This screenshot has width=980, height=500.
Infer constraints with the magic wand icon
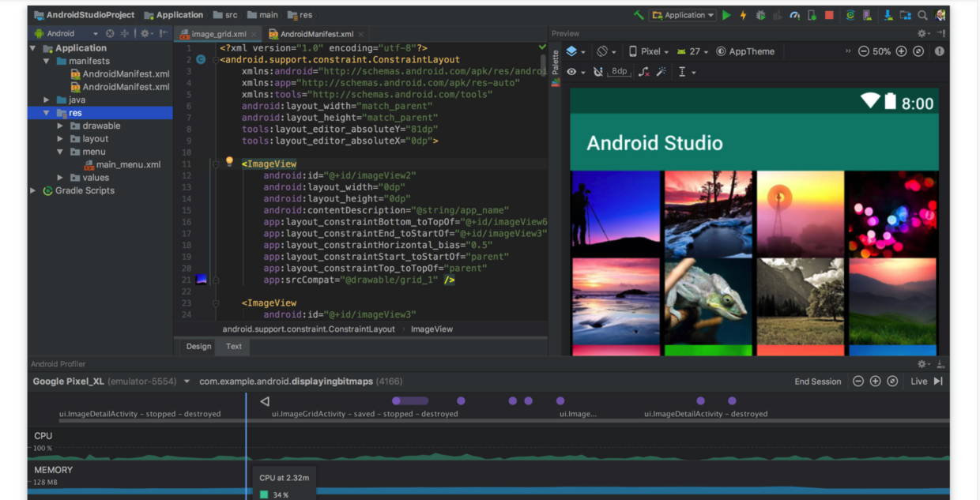662,71
